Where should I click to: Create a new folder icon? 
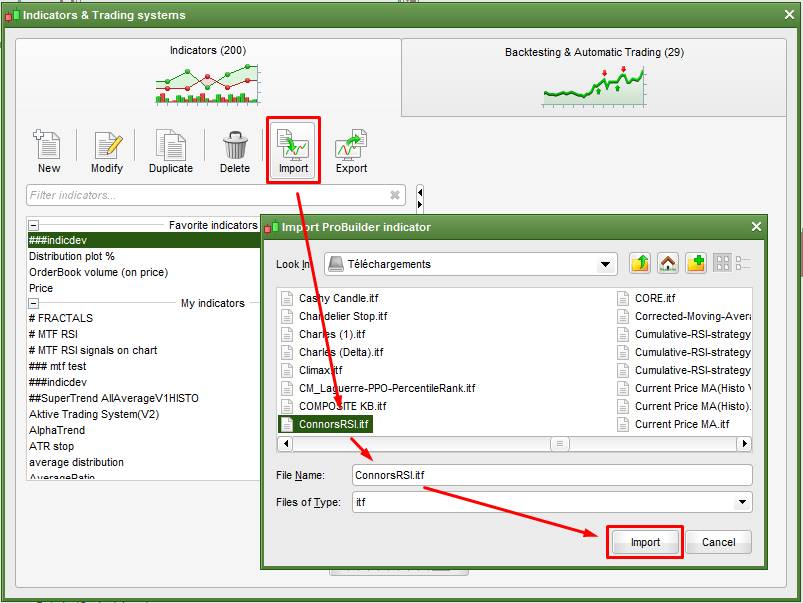(x=696, y=263)
